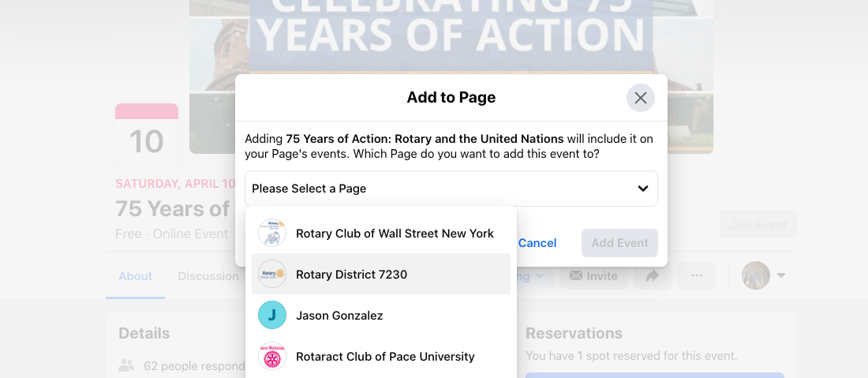Click the Rotary District 7230 logo
This screenshot has width=868, height=378.
point(272,275)
